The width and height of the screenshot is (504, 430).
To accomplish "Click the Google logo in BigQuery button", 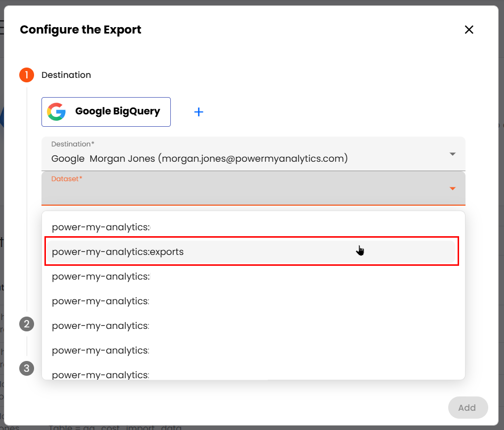I will point(56,112).
